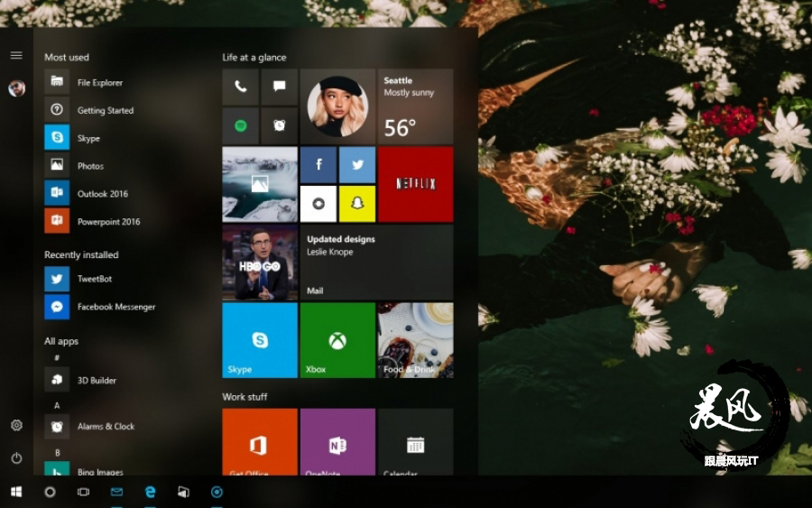Viewport: 812px width, 508px height.
Task: Open the OneNote tile
Action: (337, 442)
